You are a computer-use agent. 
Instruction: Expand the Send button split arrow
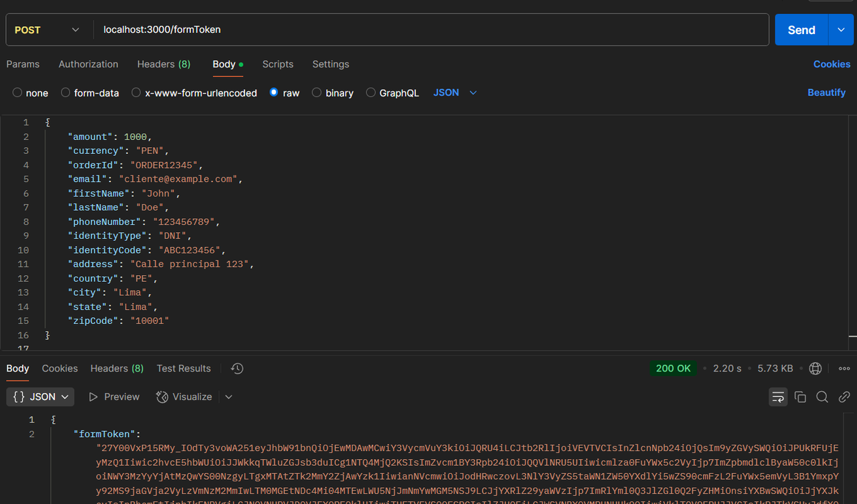(x=840, y=29)
